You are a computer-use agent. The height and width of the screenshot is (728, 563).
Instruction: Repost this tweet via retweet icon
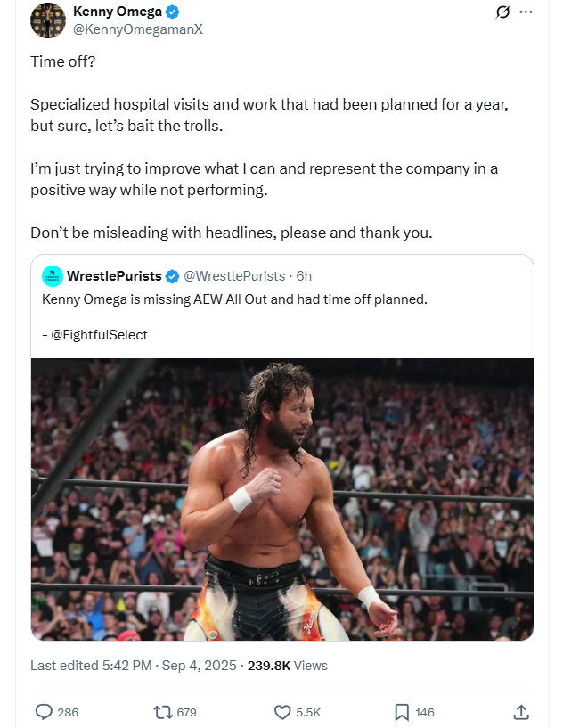(x=163, y=712)
